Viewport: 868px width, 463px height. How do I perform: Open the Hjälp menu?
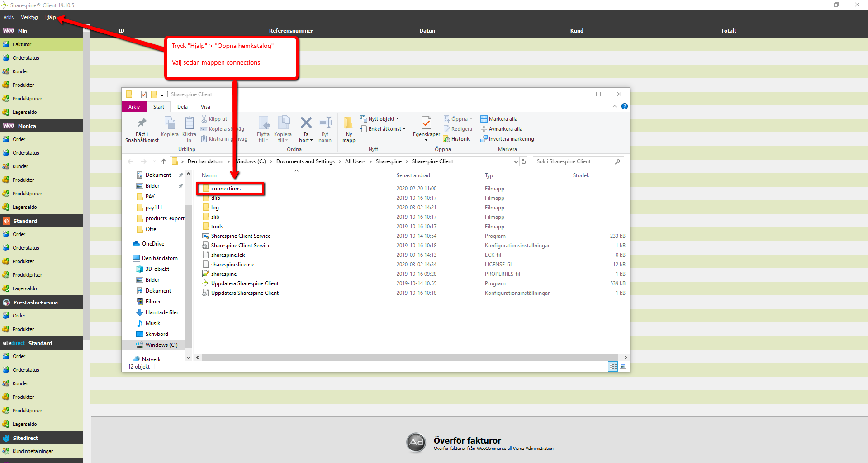pyautogui.click(x=50, y=17)
